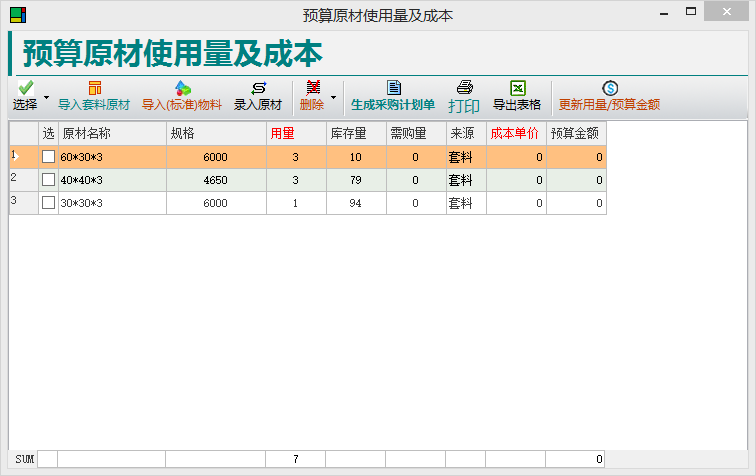756x476 pixels.
Task: Sort by the 库存量 column header
Action: (355, 133)
